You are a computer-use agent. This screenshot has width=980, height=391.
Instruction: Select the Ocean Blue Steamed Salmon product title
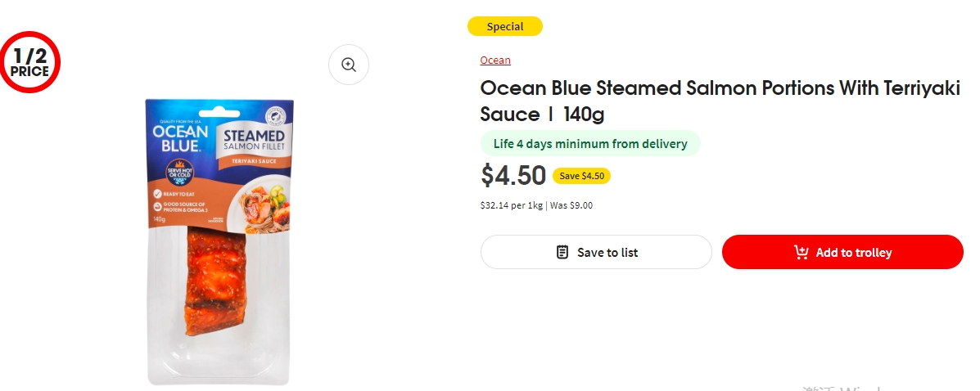[x=720, y=101]
